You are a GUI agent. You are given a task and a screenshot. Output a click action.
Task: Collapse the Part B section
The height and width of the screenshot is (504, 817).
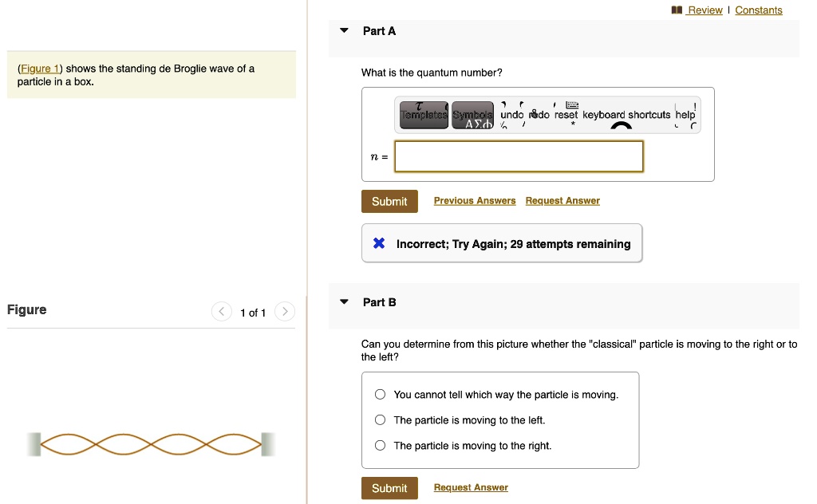pyautogui.click(x=344, y=301)
